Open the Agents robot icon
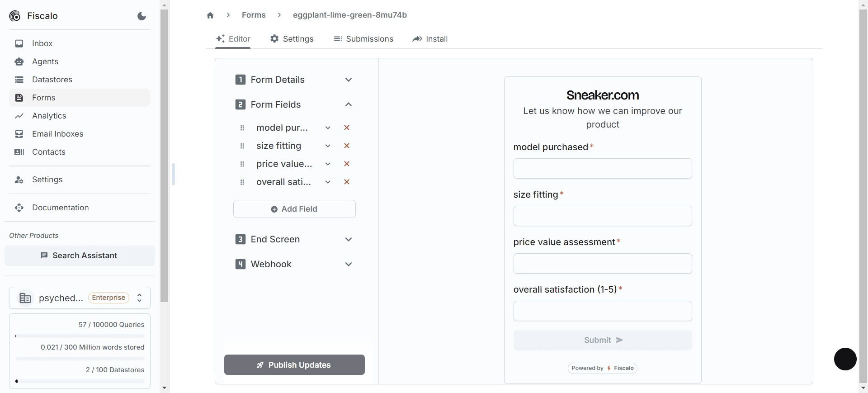This screenshot has height=393, width=868. click(x=19, y=62)
